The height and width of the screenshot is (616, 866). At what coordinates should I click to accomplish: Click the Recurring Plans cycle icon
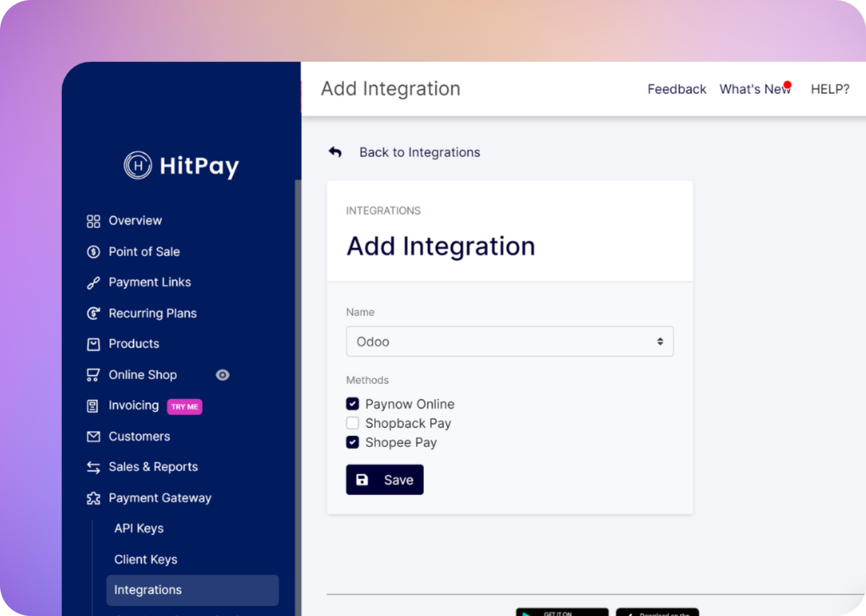click(x=93, y=313)
